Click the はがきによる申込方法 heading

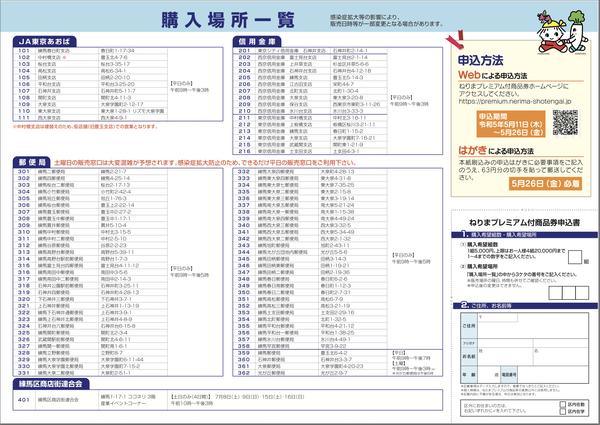tap(496, 150)
